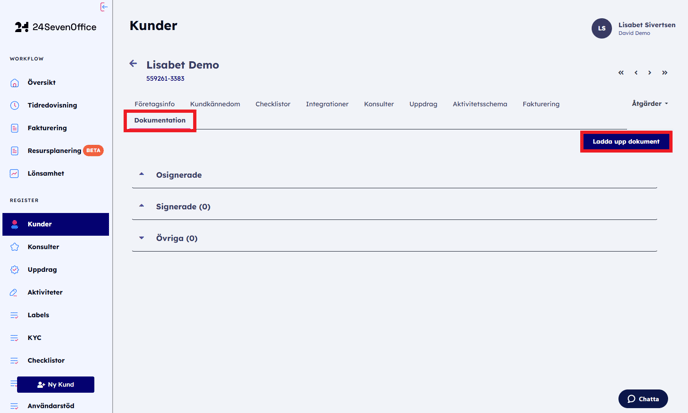Click the Lönsamhet chart icon
This screenshot has width=688, height=413.
[14, 174]
